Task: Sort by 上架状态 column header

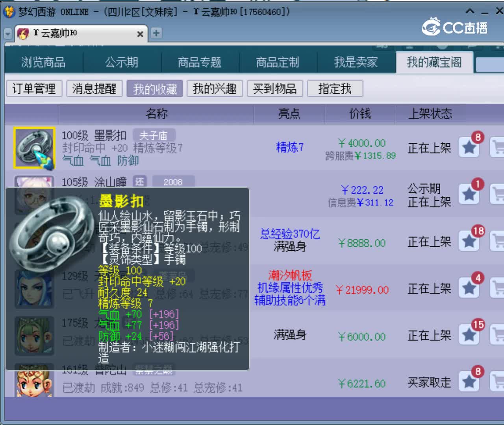Action: [430, 114]
